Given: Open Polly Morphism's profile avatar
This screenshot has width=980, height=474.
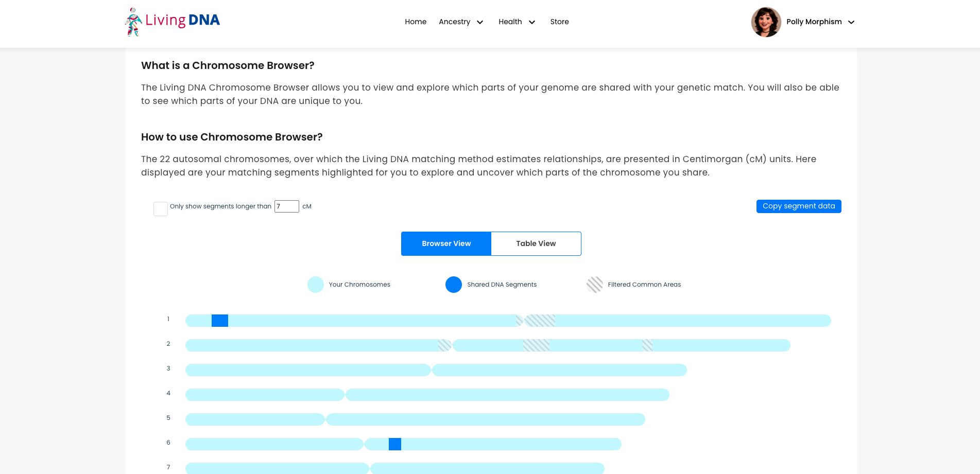Looking at the screenshot, I should (766, 22).
